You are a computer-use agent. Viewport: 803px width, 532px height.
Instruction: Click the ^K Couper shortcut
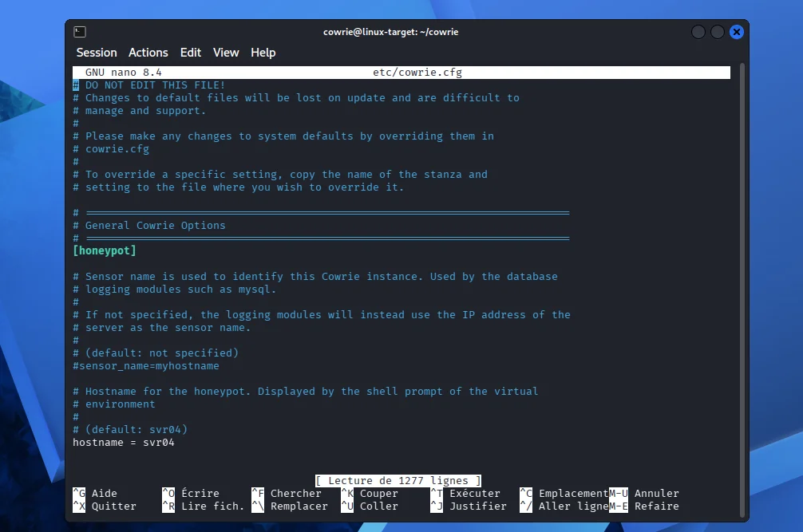pos(370,493)
